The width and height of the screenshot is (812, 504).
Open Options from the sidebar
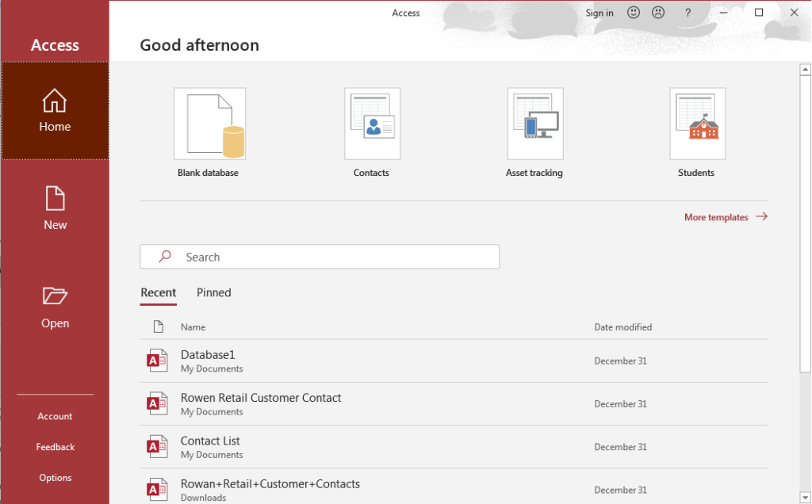55,478
